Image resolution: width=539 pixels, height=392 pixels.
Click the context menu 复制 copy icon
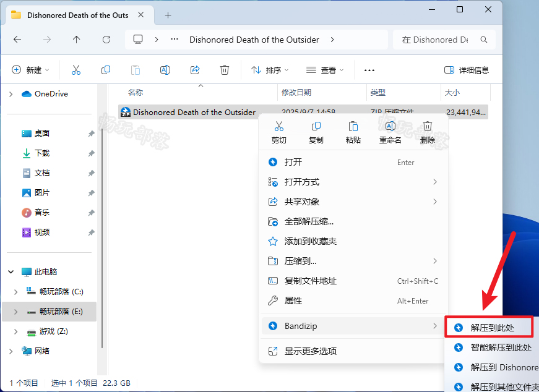(x=316, y=126)
